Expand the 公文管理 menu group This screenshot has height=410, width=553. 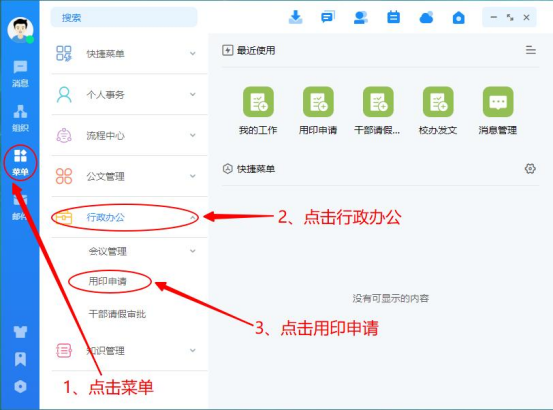point(129,176)
